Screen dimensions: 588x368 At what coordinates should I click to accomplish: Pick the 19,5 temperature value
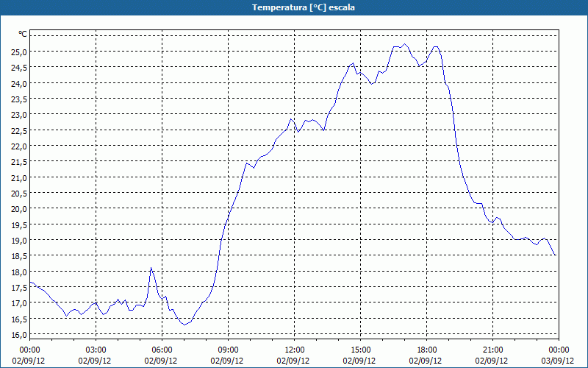point(20,224)
